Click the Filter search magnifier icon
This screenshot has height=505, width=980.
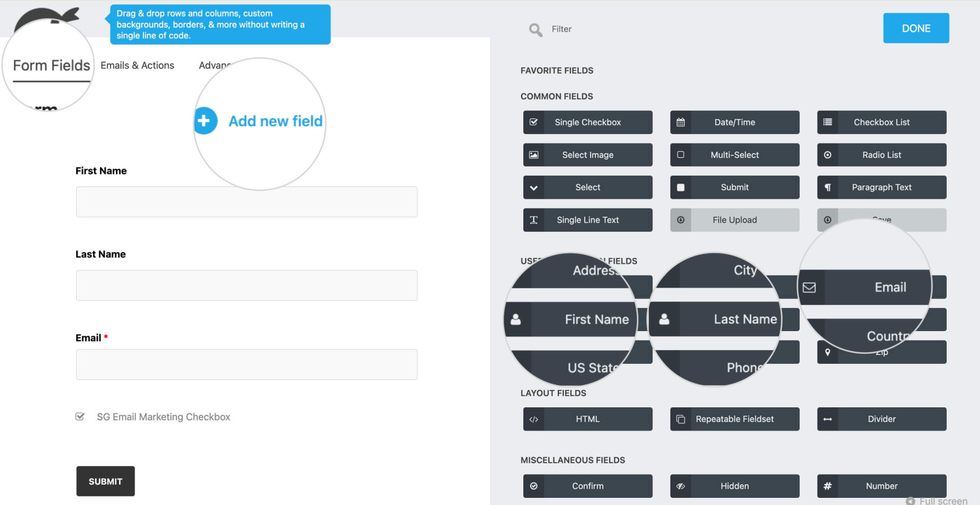pyautogui.click(x=536, y=30)
